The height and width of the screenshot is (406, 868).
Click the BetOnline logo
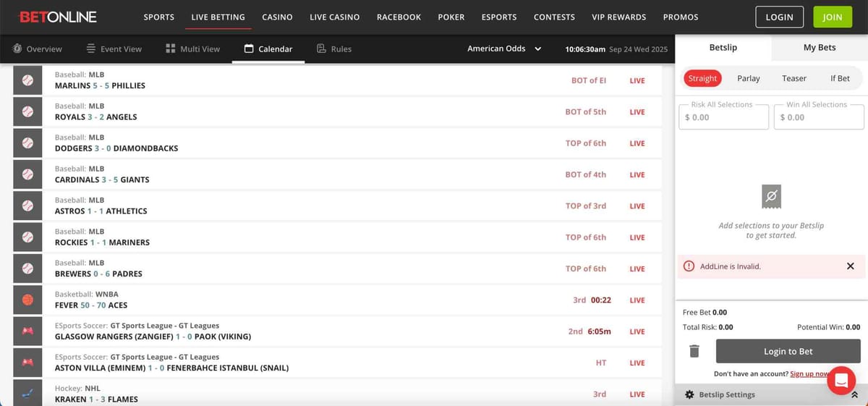(x=58, y=17)
